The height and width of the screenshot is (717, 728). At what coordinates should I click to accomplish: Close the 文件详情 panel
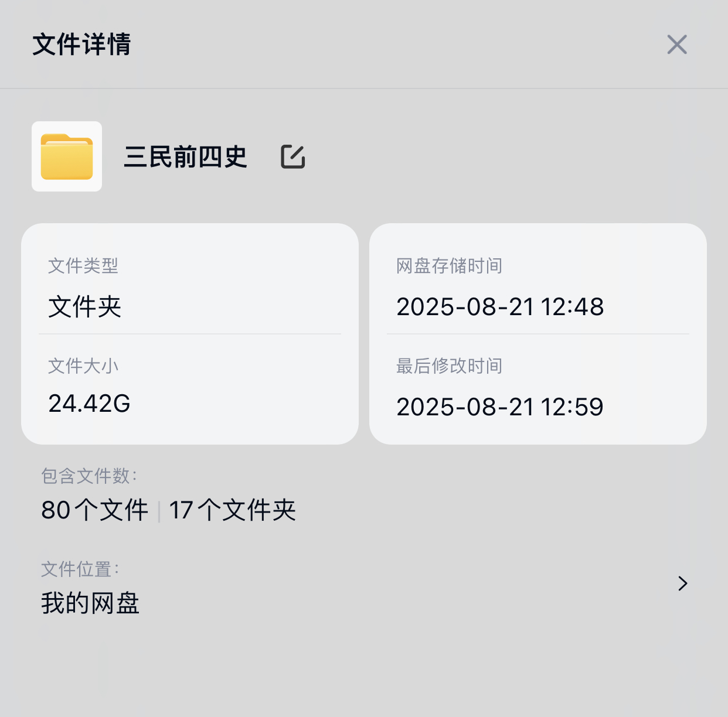[677, 45]
